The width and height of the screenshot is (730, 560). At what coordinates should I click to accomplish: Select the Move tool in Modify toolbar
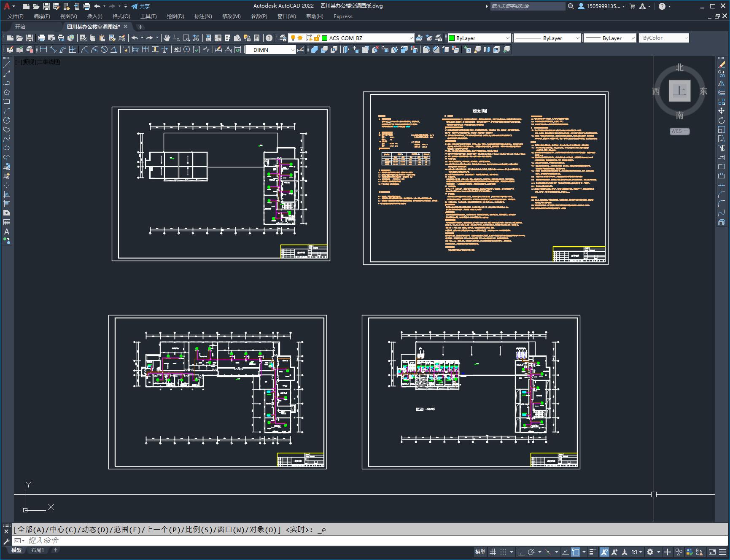[x=722, y=111]
